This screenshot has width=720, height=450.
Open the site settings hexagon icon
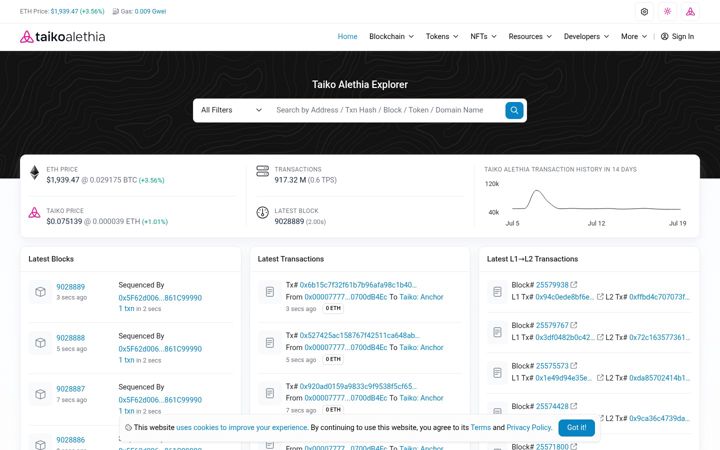click(x=644, y=11)
